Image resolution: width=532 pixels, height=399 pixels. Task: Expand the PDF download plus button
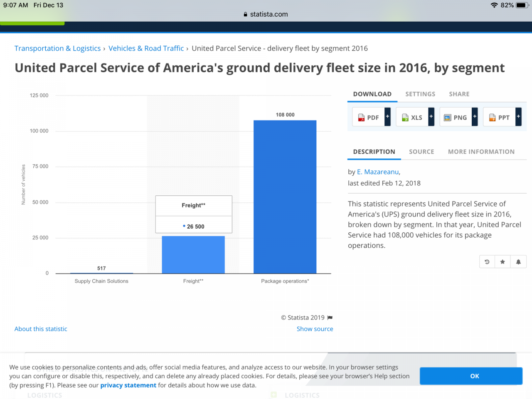click(387, 117)
